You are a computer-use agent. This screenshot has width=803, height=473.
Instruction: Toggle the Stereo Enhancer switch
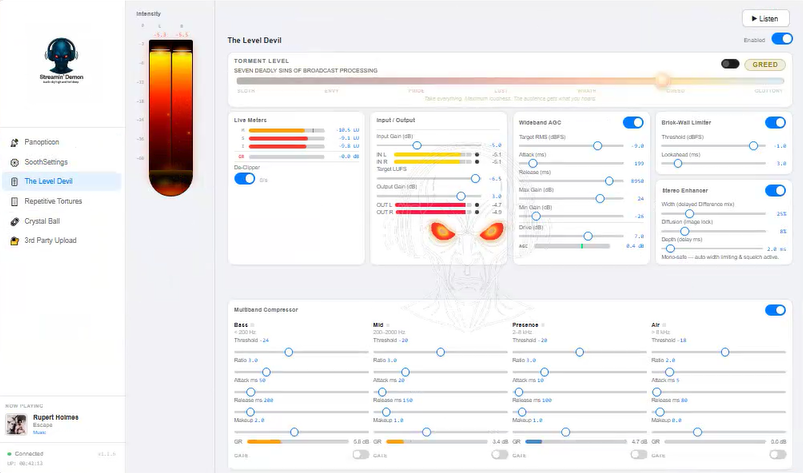(x=775, y=190)
